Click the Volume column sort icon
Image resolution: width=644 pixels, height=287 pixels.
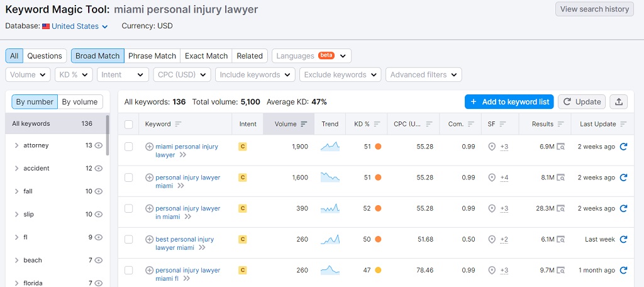pos(304,124)
